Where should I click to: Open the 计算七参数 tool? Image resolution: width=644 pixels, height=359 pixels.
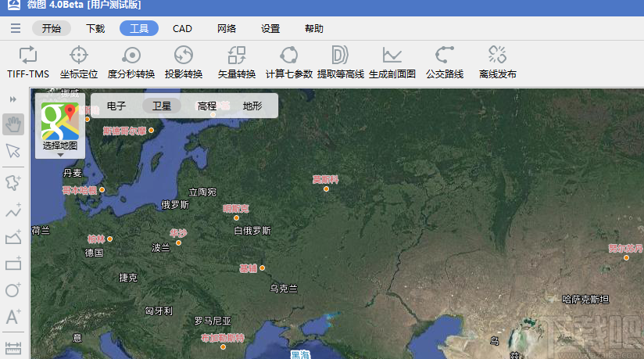click(x=288, y=63)
